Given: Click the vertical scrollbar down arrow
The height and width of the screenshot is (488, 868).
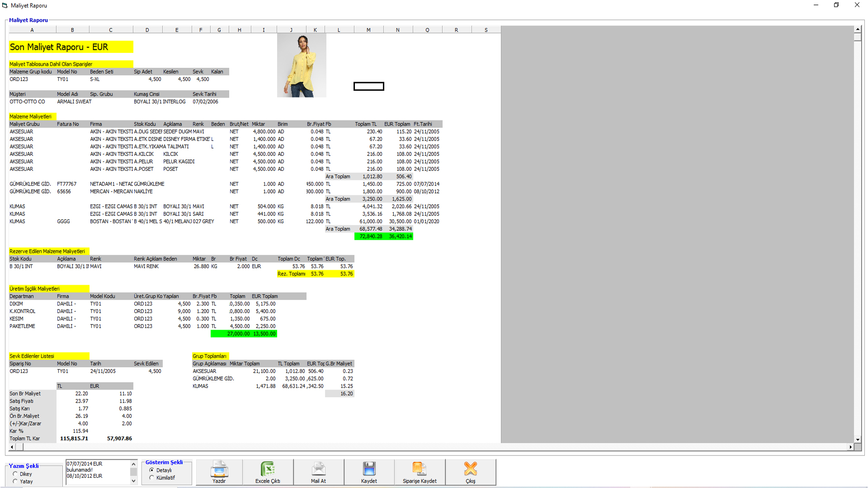Looking at the screenshot, I should point(858,439).
